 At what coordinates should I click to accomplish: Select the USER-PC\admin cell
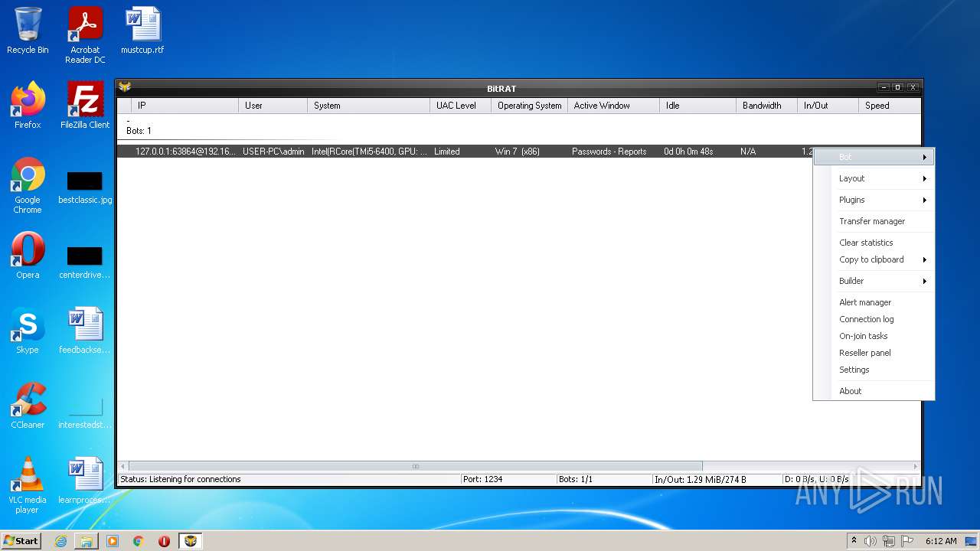(273, 152)
